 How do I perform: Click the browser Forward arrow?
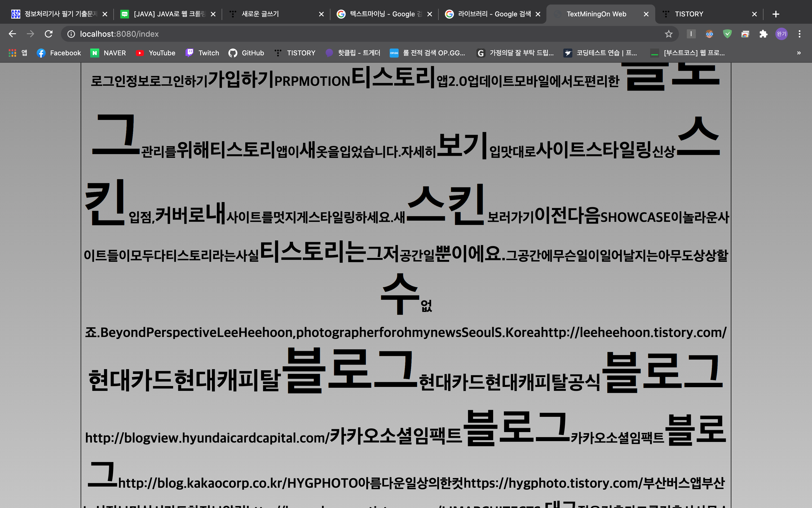30,34
